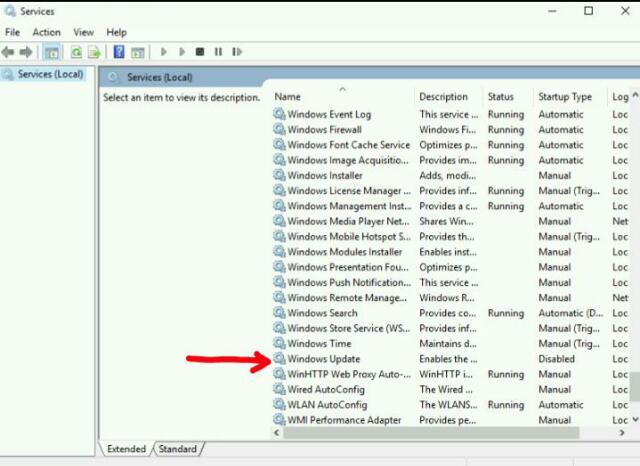This screenshot has height=466, width=640.
Task: Toggle the Show/Hide Console Tree icon
Action: 51,52
